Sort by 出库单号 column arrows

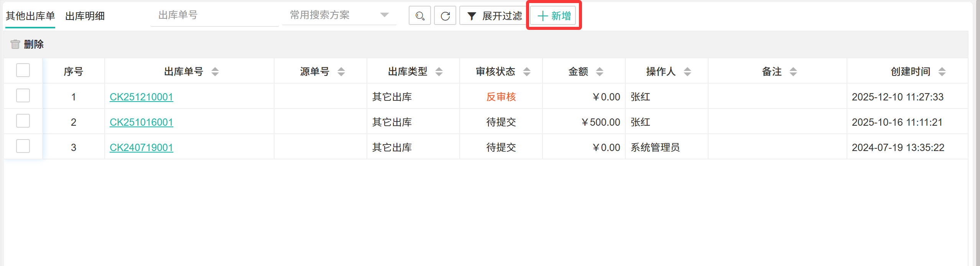[x=215, y=72]
